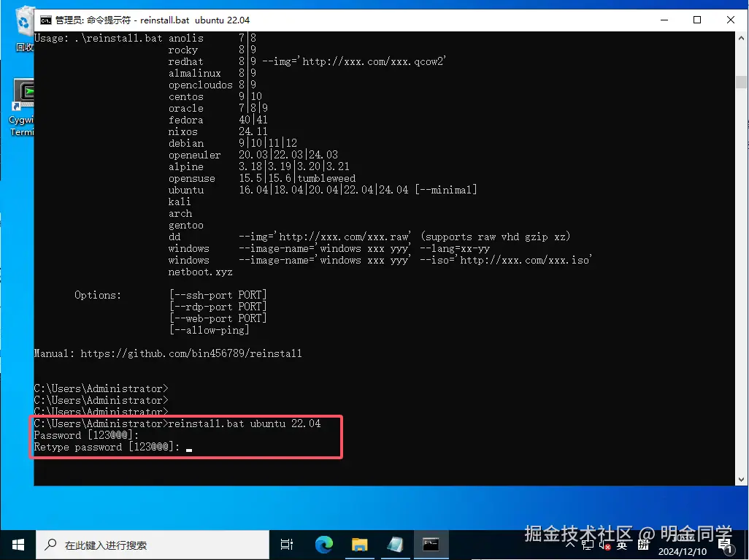Image resolution: width=749 pixels, height=560 pixels.
Task: Open File Explorer from the taskbar
Action: tap(359, 544)
